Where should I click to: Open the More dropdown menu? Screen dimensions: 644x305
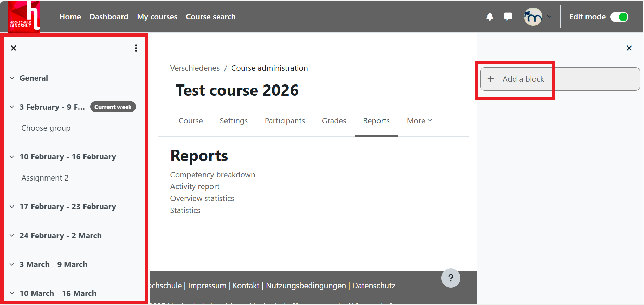point(419,121)
